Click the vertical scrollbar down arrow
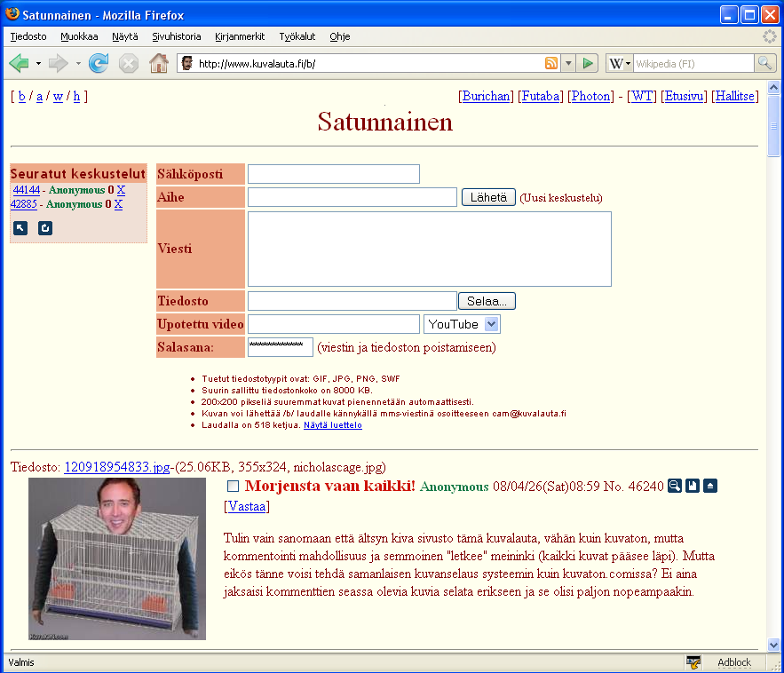This screenshot has width=784, height=673. (x=772, y=645)
